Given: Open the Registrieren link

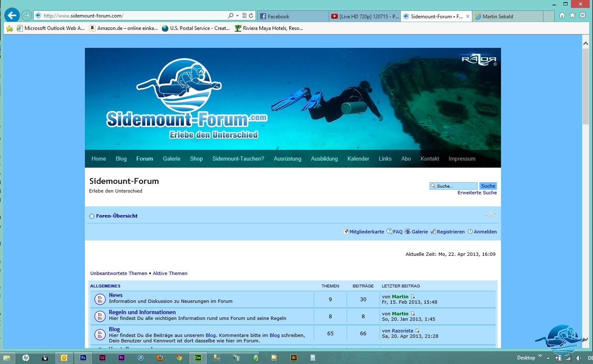Looking at the screenshot, I should [450, 232].
